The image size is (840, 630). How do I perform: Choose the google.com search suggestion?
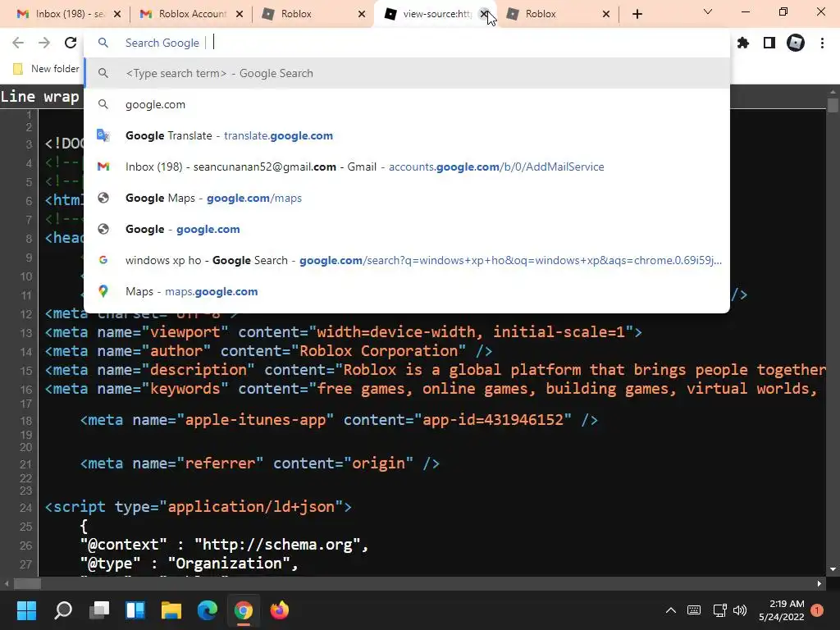pos(407,104)
